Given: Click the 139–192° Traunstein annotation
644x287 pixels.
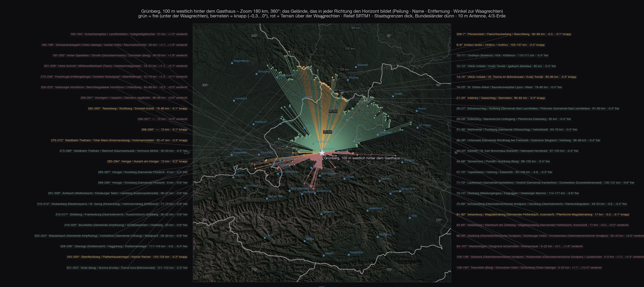Looking at the screenshot, I should click(529, 268).
